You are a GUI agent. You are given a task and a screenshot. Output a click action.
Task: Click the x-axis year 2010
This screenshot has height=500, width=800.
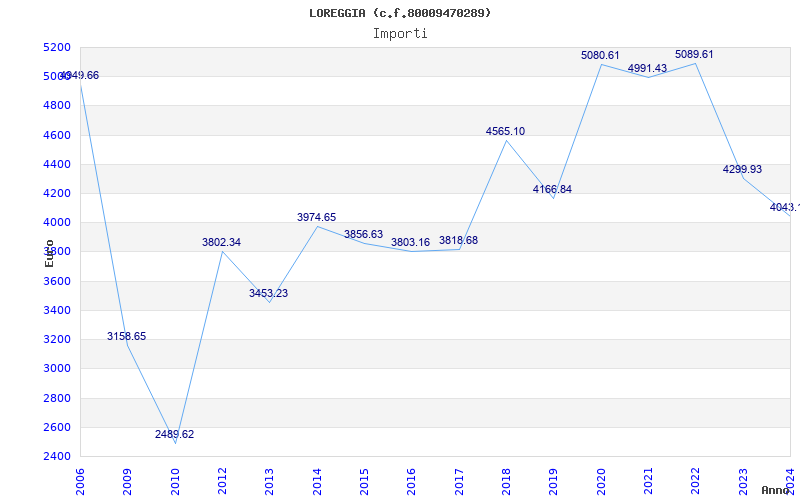tap(175, 482)
